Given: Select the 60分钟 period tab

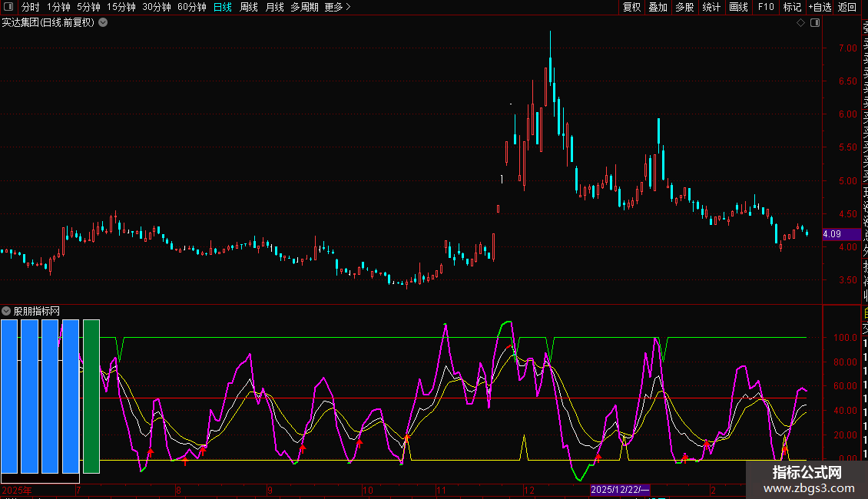Looking at the screenshot, I should point(191,7).
